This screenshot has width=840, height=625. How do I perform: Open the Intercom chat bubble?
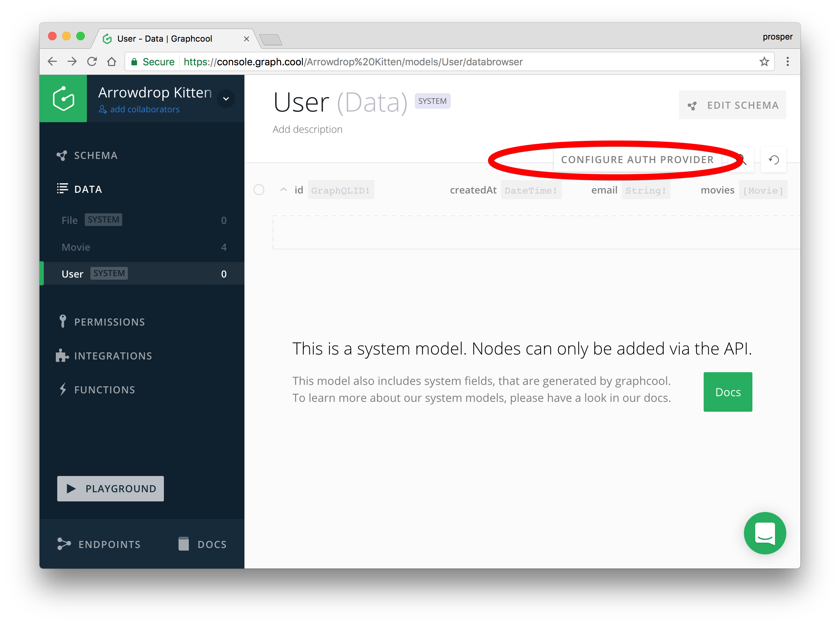(x=765, y=533)
